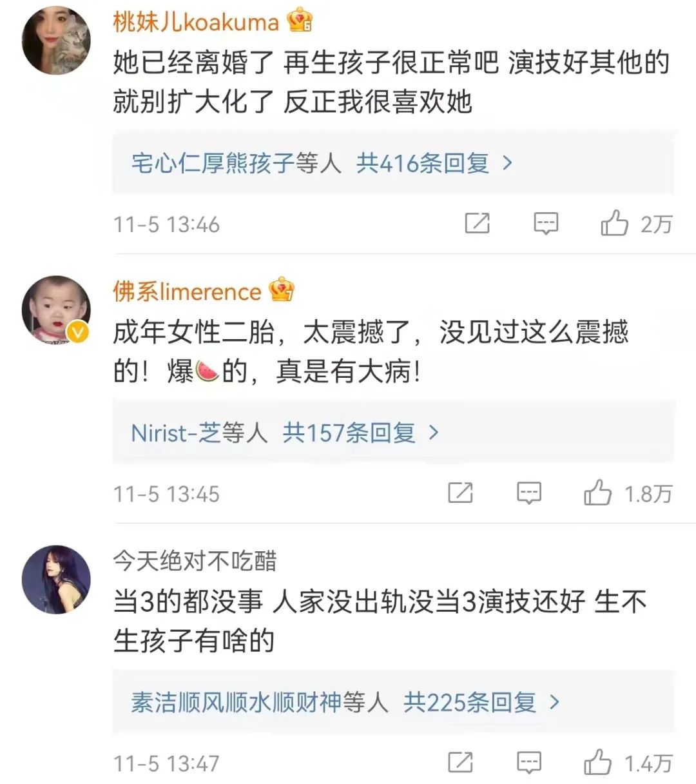Open username link 桃妹儿koakuma
The height and width of the screenshot is (784, 696).
(196, 23)
